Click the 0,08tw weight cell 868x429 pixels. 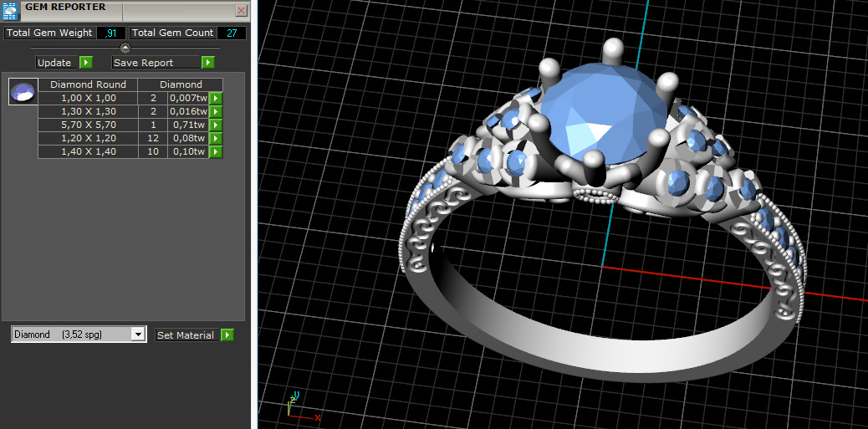click(188, 138)
